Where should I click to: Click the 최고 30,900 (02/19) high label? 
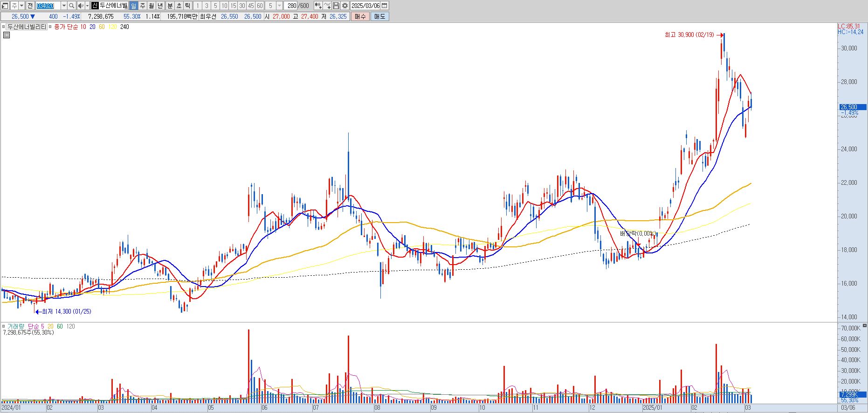point(689,35)
